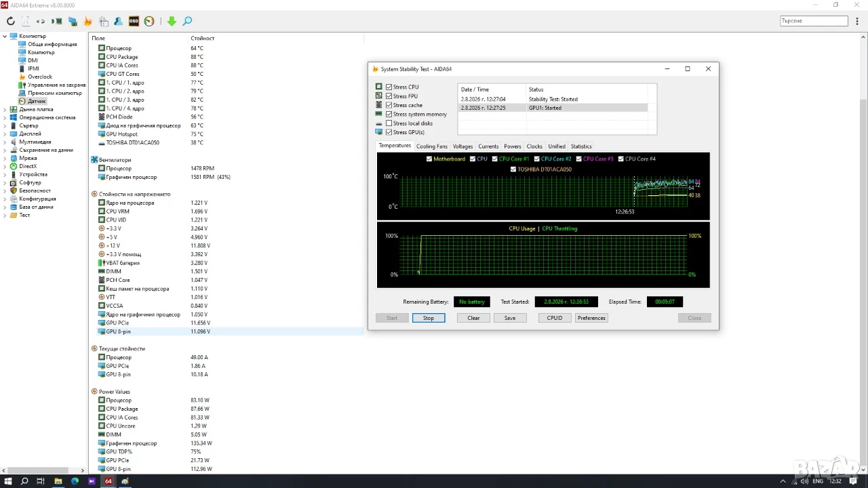
Task: Open Windows Start menu
Action: click(x=8, y=481)
